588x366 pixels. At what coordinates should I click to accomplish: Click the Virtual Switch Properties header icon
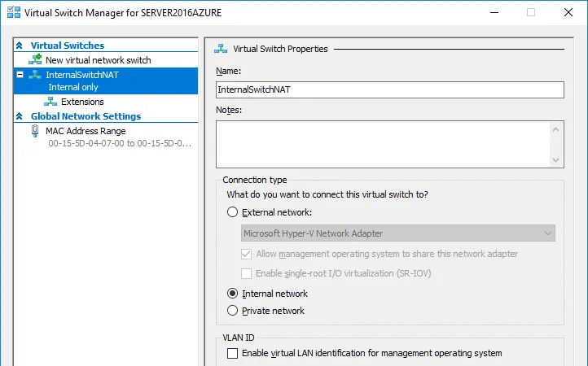(222, 49)
